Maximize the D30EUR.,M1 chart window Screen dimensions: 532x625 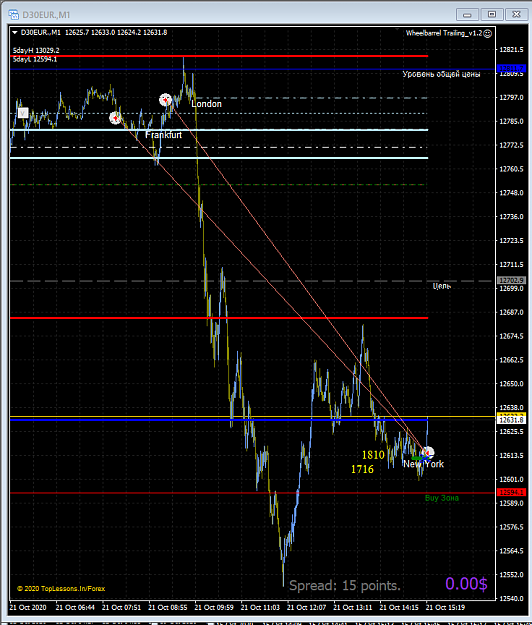(x=492, y=14)
